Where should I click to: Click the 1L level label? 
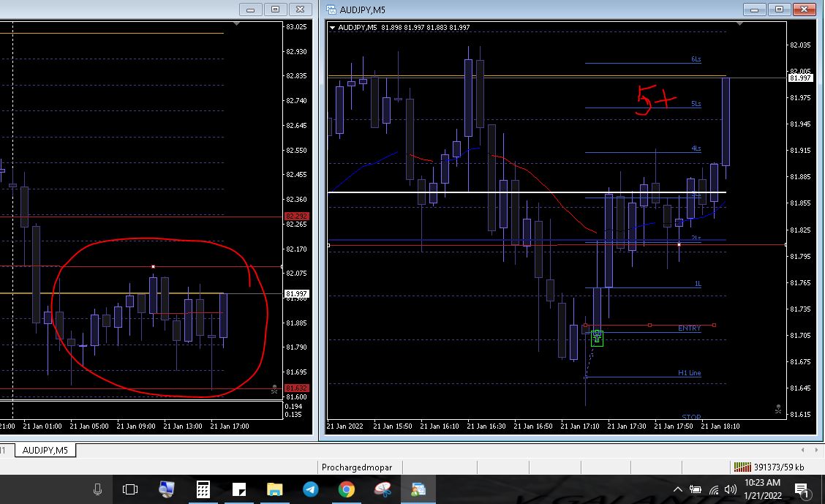click(698, 284)
